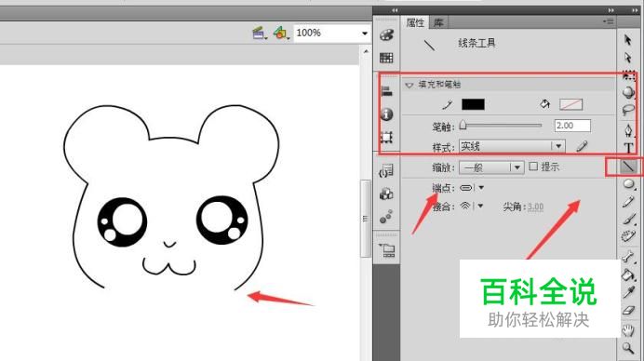Collapse the icon dock using its double-arrow
The width and height of the screenshot is (644, 361).
[395, 10]
